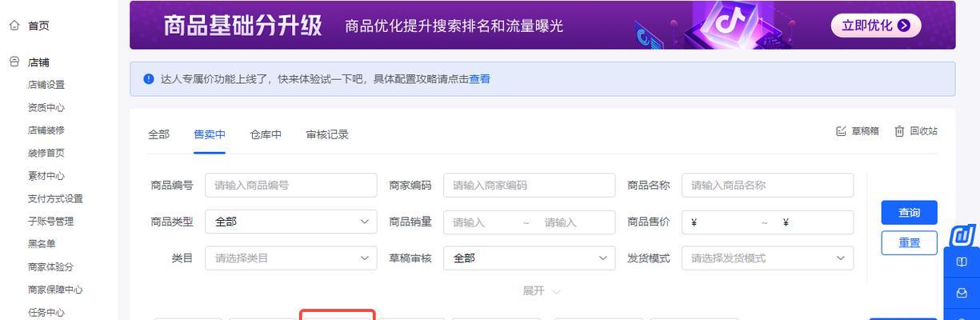
Task: Open 商家保障中心 in sidebar
Action: (x=55, y=289)
